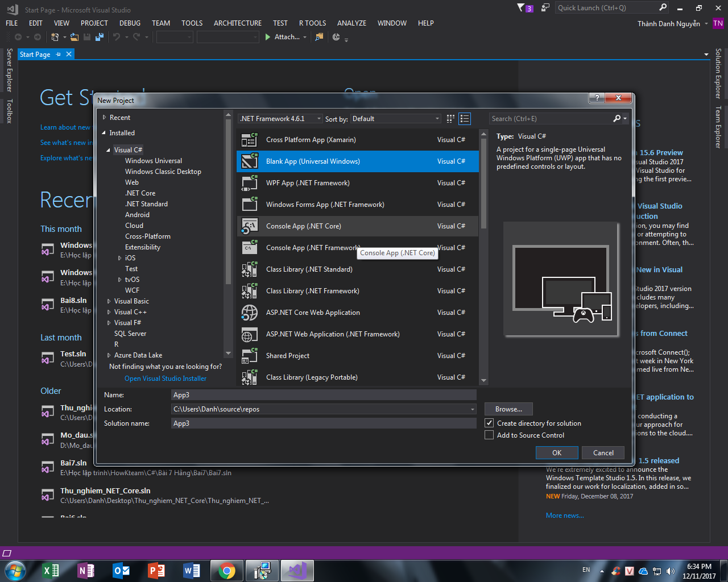Click the OK button
The image size is (728, 582).
[557, 453]
